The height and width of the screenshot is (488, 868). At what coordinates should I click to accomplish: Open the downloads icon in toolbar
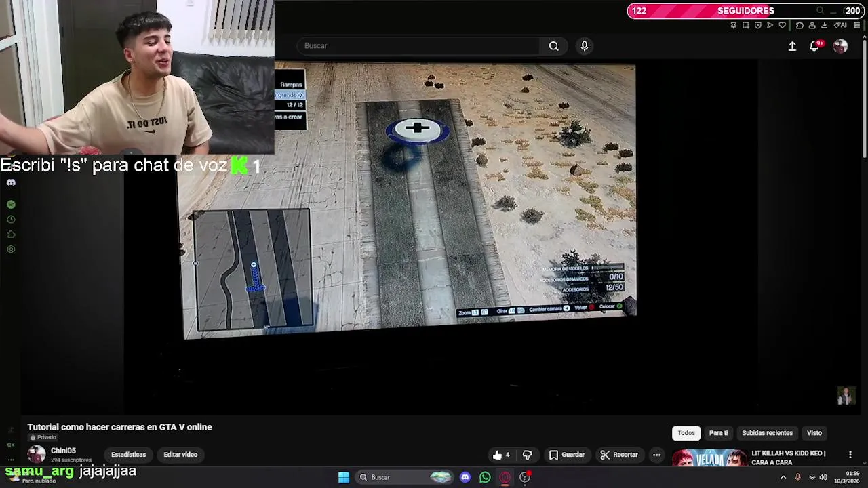(824, 25)
